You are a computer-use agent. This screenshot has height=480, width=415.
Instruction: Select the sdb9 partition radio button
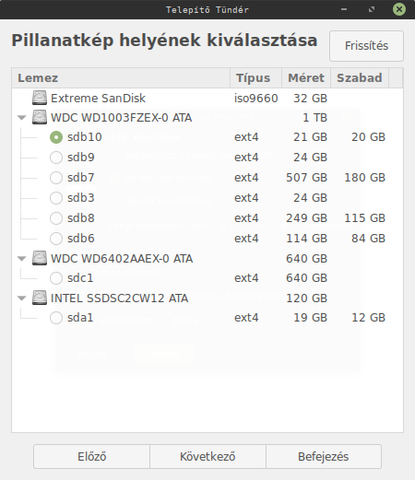click(x=56, y=157)
